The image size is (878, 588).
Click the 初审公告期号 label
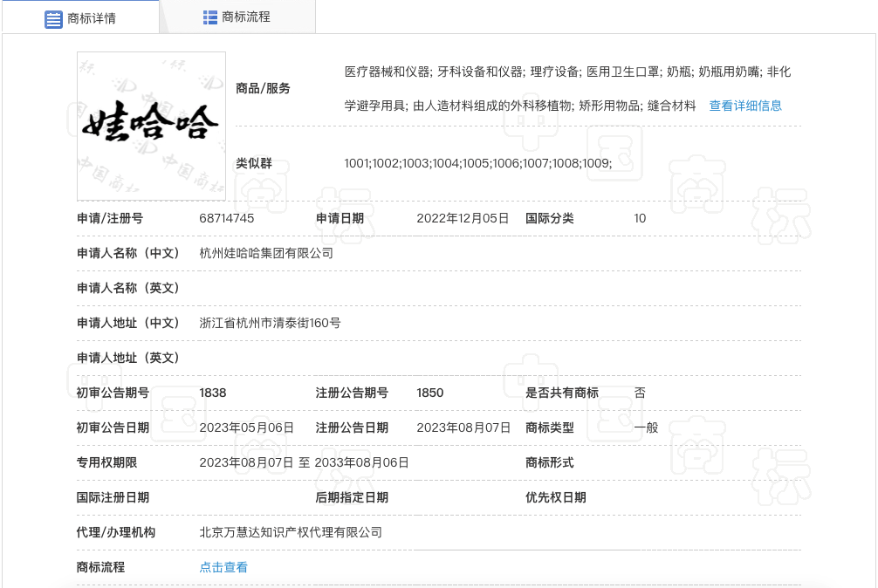point(113,393)
